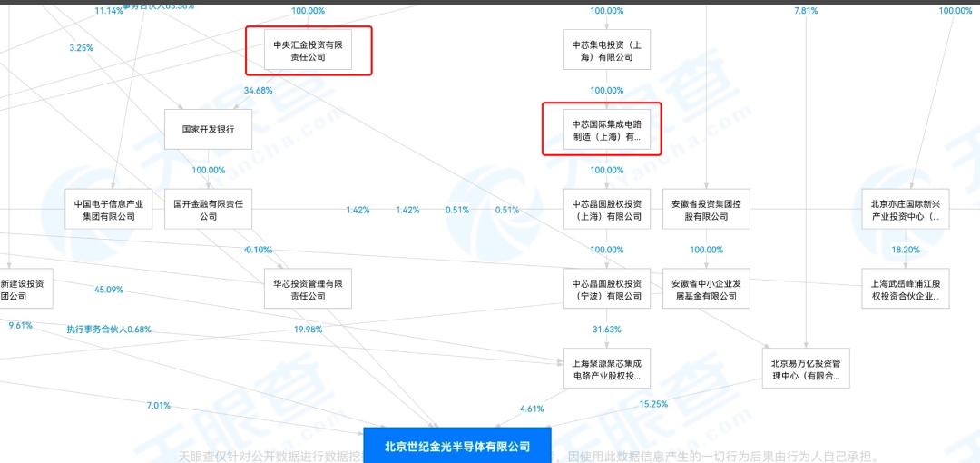Click the 国家开发银行 company box
Screen dimensions: 980x463
[x=208, y=130]
